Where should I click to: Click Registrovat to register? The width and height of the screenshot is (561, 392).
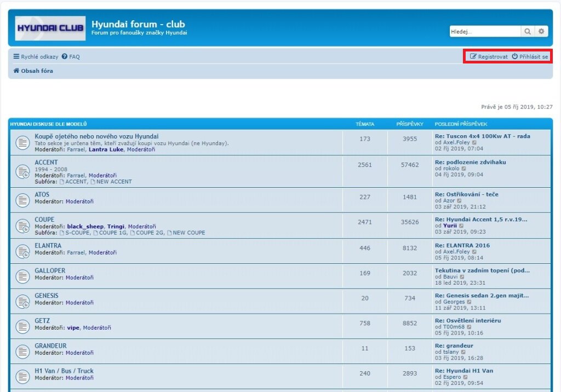coord(489,56)
